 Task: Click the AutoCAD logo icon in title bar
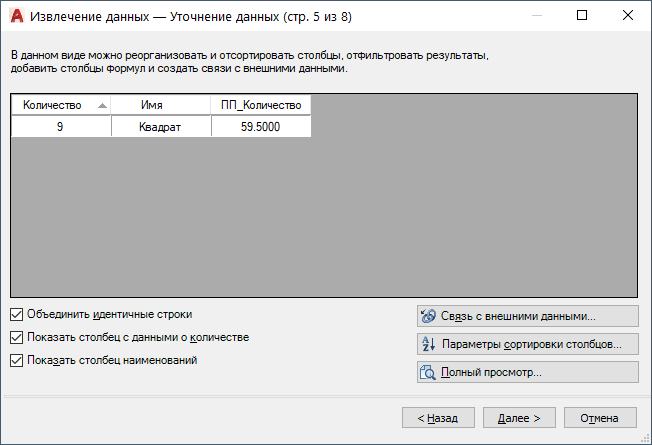15,16
